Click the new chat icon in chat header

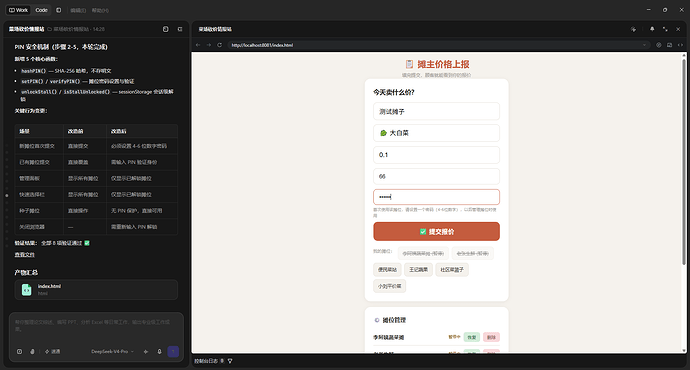165,29
